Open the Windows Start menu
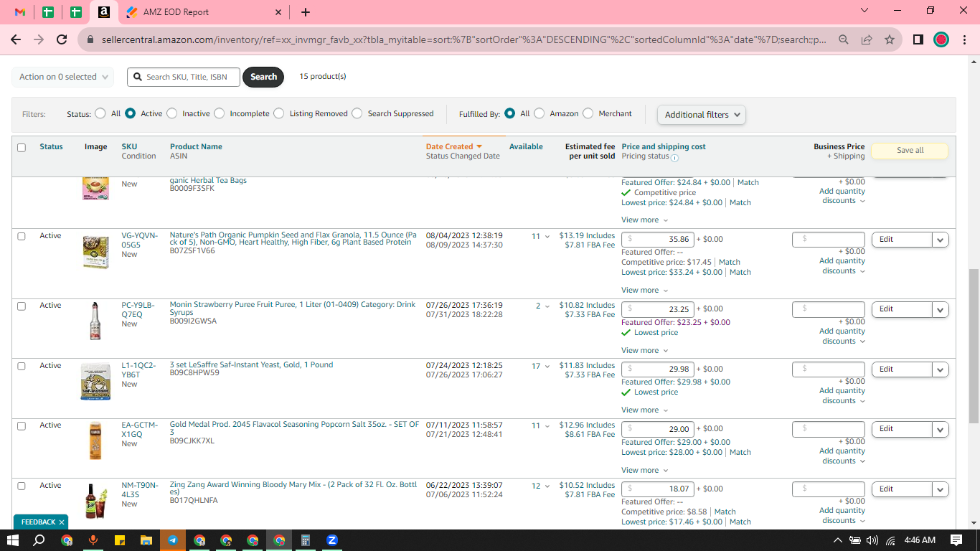Screen dimensions: 980x551 pos(13,540)
